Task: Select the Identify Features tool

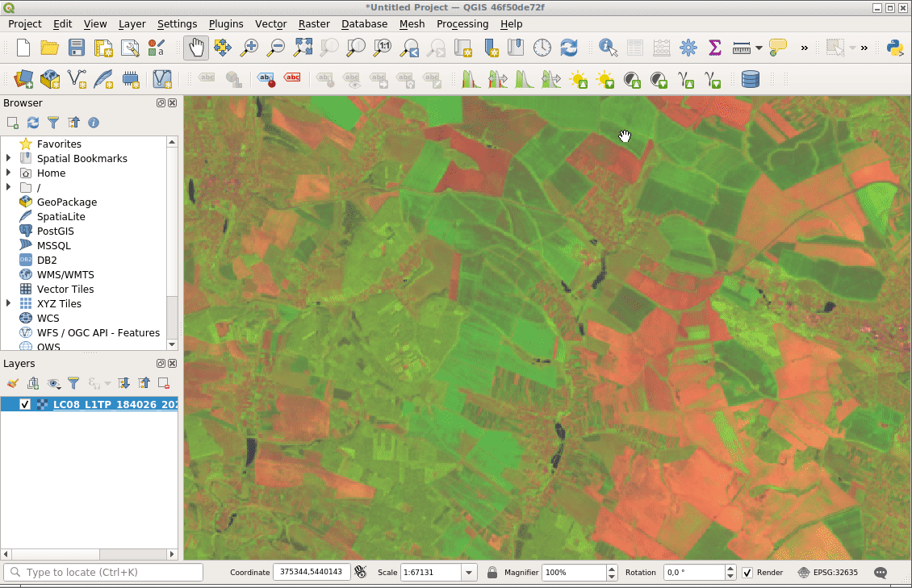Action: (x=608, y=48)
